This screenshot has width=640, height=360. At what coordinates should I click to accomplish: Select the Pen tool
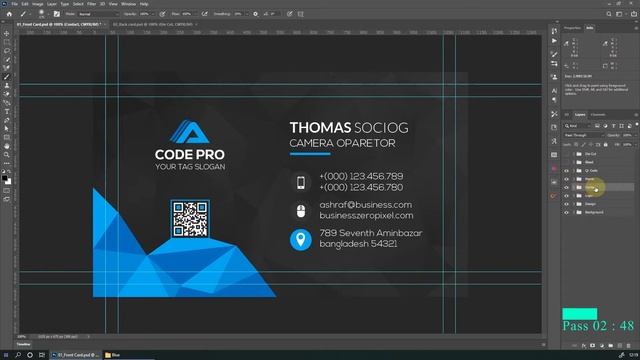(x=7, y=120)
